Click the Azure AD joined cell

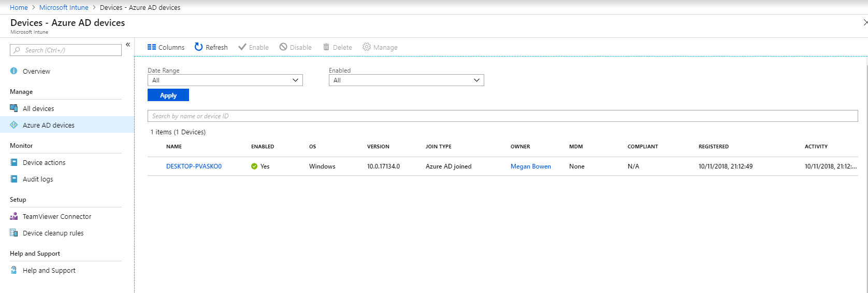449,166
